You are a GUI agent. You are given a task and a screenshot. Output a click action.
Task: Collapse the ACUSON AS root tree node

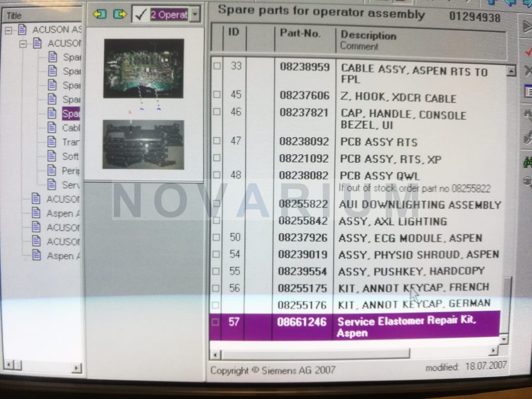pos(8,31)
